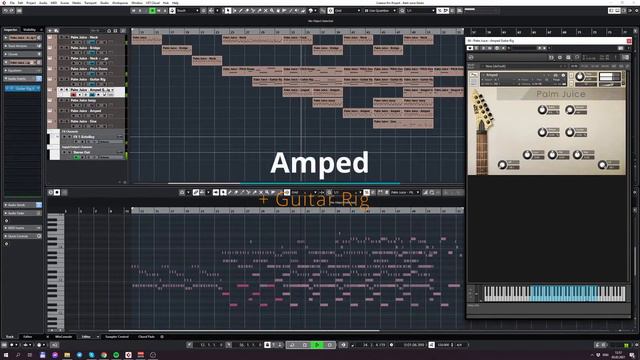This screenshot has width=640, height=360.
Task: Toggle record enable on selected Amped track
Action: click(x=74, y=94)
